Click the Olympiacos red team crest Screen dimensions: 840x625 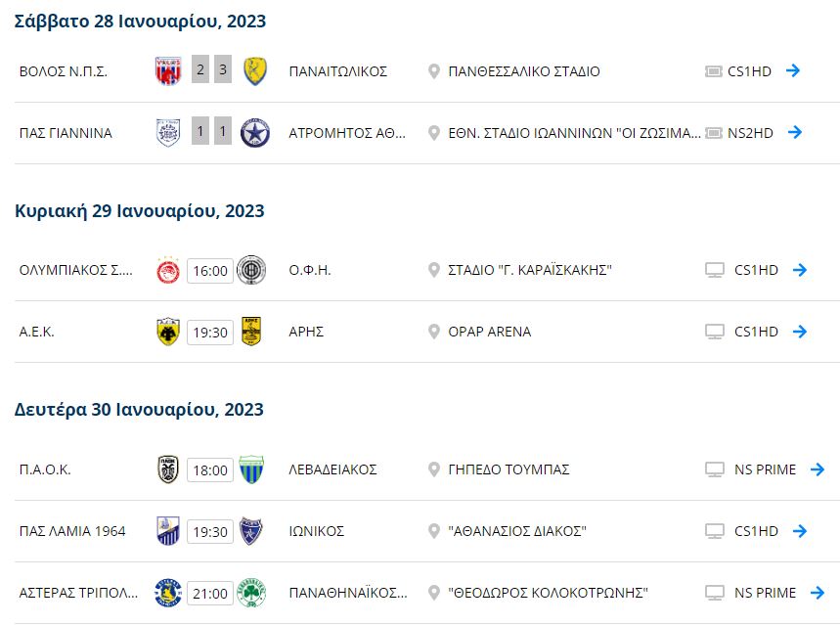pyautogui.click(x=167, y=270)
